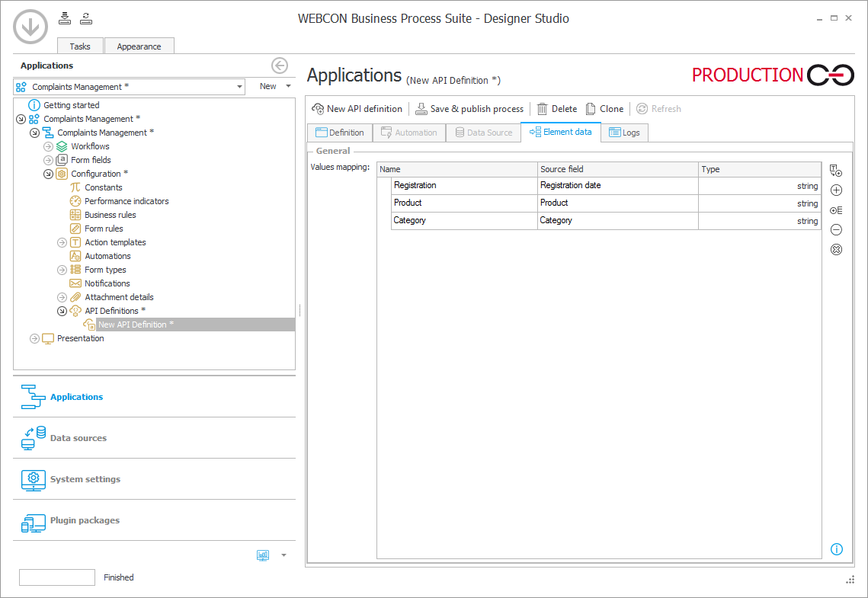The width and height of the screenshot is (868, 598).
Task: Click the import icon beside the top-left arrow
Action: [x=65, y=18]
